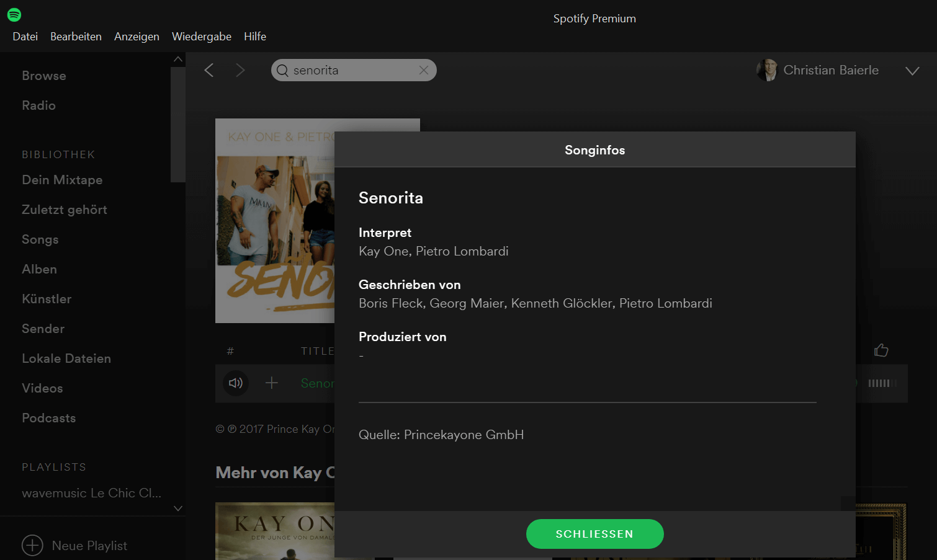Add Senorita track with the plus icon
Image resolution: width=937 pixels, height=560 pixels.
click(272, 383)
